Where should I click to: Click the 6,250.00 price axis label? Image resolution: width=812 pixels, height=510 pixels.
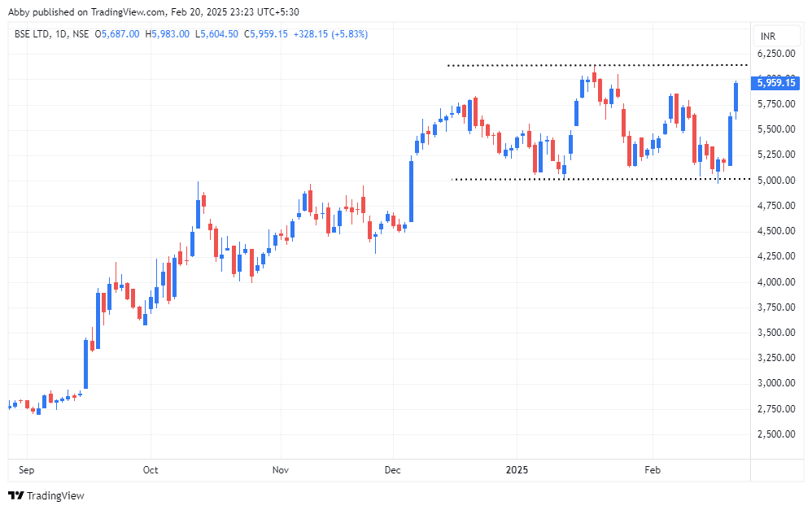(x=776, y=54)
